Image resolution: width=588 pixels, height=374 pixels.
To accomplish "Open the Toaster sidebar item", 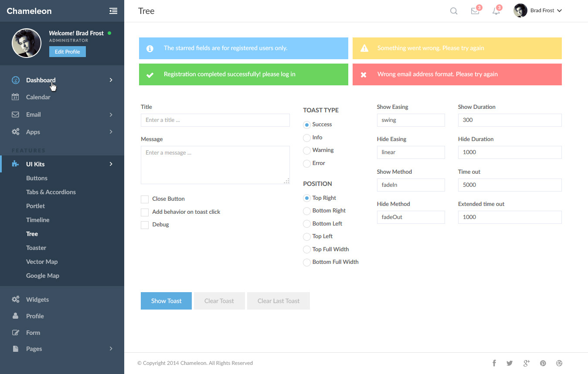I will click(x=36, y=248).
